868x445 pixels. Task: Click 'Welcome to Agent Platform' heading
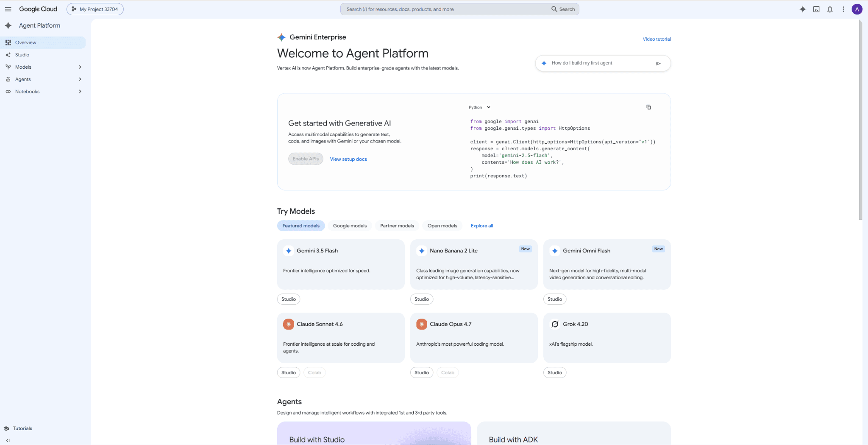point(353,53)
